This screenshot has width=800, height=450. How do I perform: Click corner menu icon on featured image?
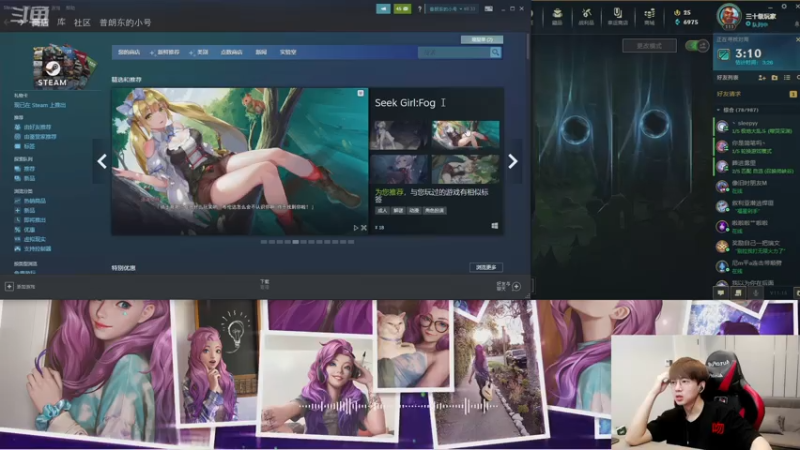point(361,93)
